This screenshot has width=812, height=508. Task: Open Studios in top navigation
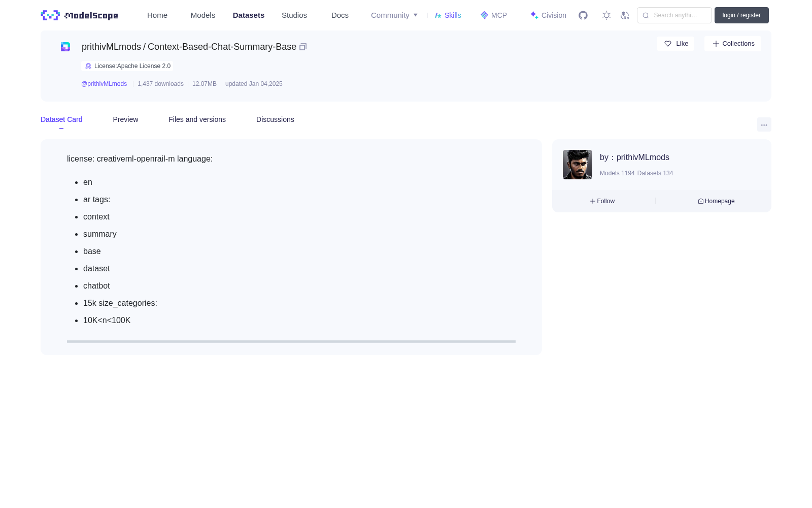pyautogui.click(x=294, y=15)
